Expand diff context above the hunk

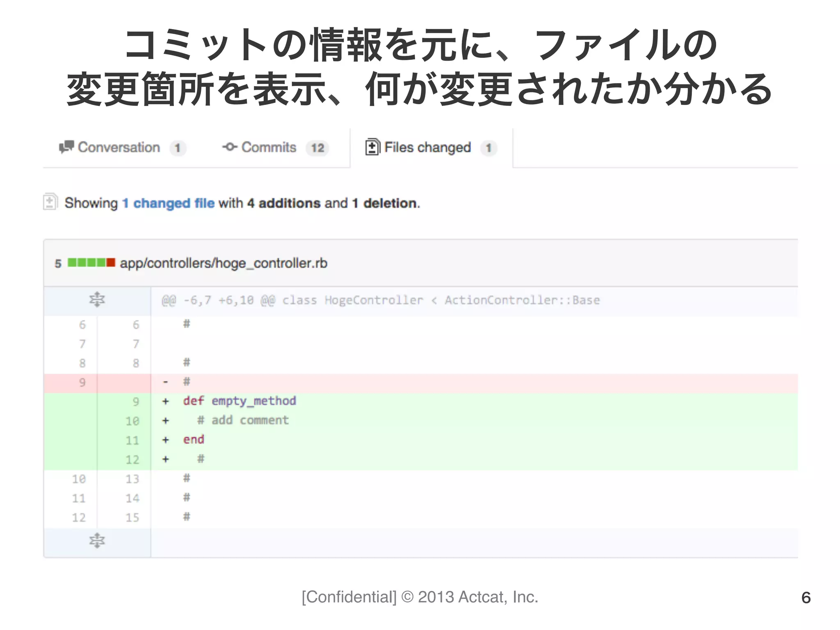pyautogui.click(x=97, y=300)
